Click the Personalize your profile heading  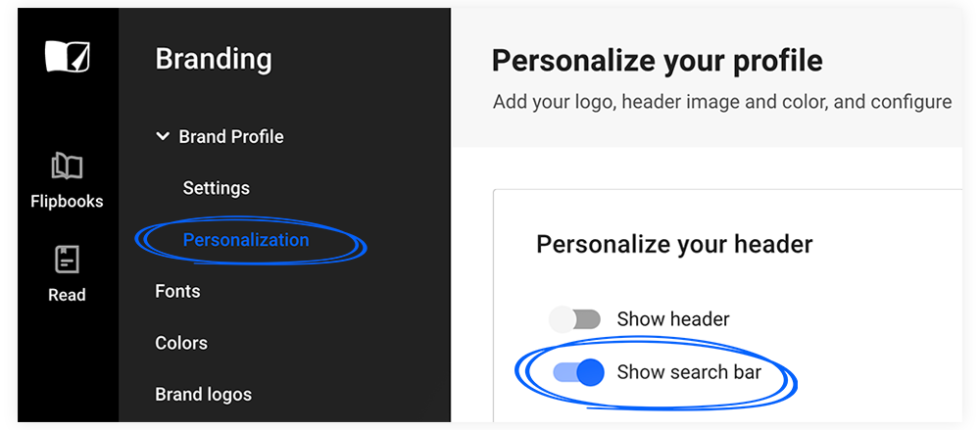pyautogui.click(x=657, y=61)
